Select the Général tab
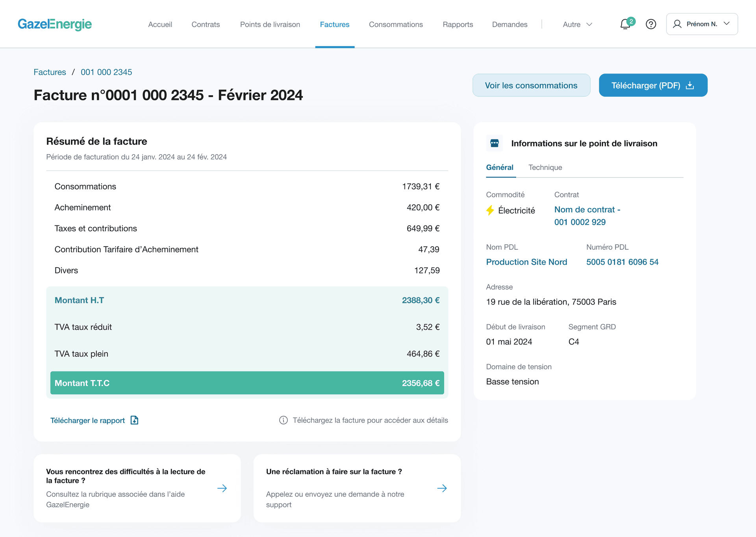Viewport: 756px width, 537px height. tap(500, 168)
